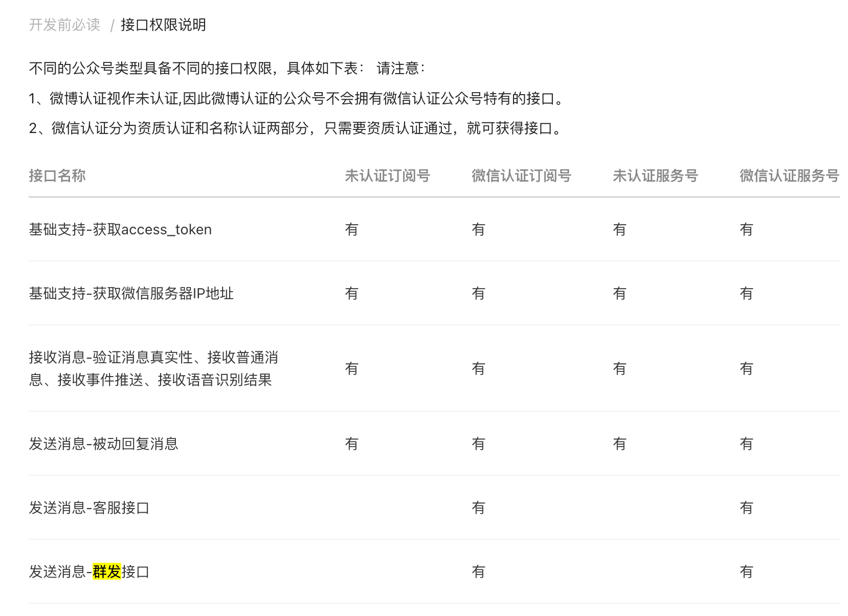
Task: Click the 微信认证服务号 column header
Action: 789,175
